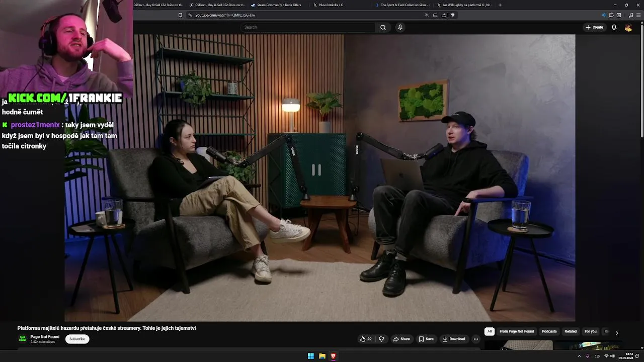Screen dimensions: 644x362
Task: Open File Explorer from taskbar
Action: [x=322, y=356]
